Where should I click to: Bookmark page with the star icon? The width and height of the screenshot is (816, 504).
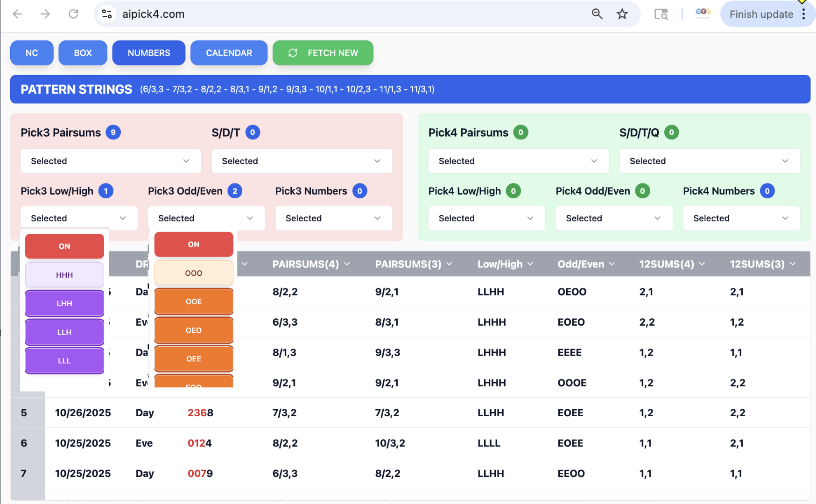click(622, 14)
